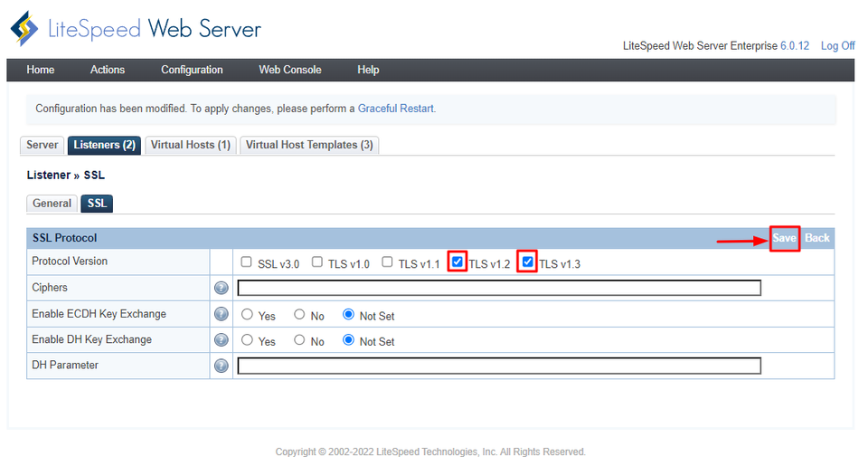This screenshot has height=466, width=868.
Task: Check the TLS v1.0 protocol box
Action: (317, 262)
